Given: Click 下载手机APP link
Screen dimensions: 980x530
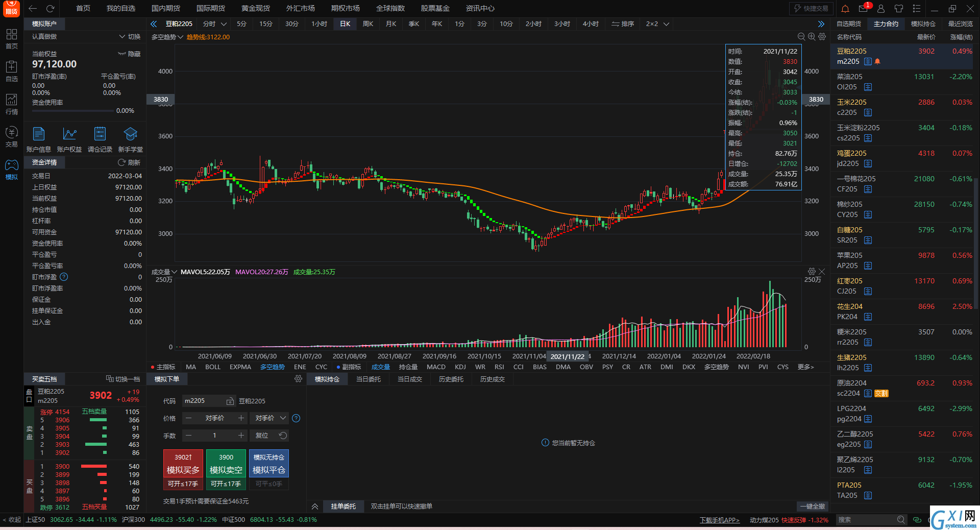Looking at the screenshot, I should click(720, 520).
